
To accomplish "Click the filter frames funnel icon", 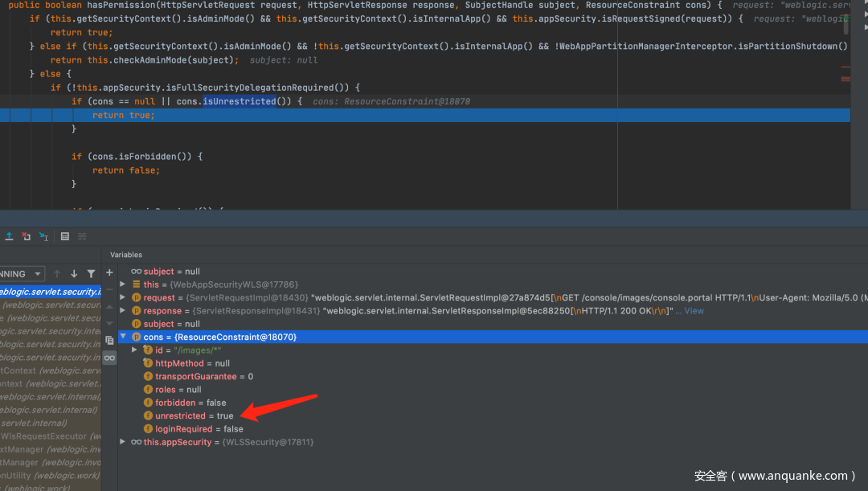I will pyautogui.click(x=91, y=274).
